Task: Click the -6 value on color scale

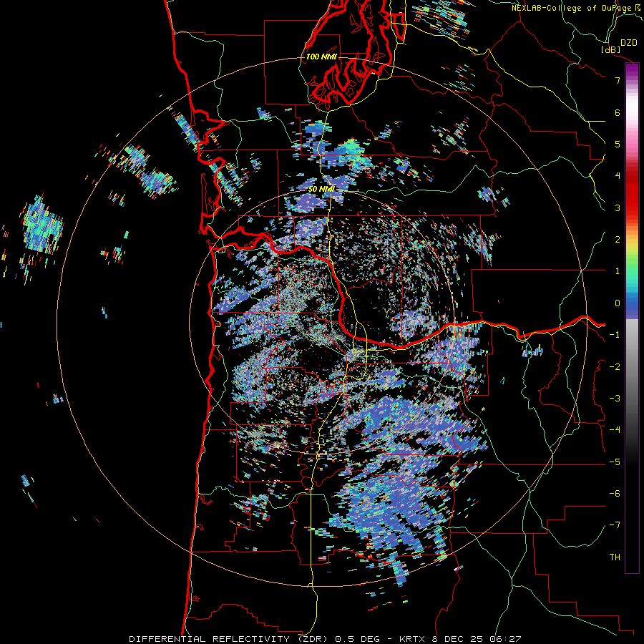Action: pyautogui.click(x=615, y=494)
